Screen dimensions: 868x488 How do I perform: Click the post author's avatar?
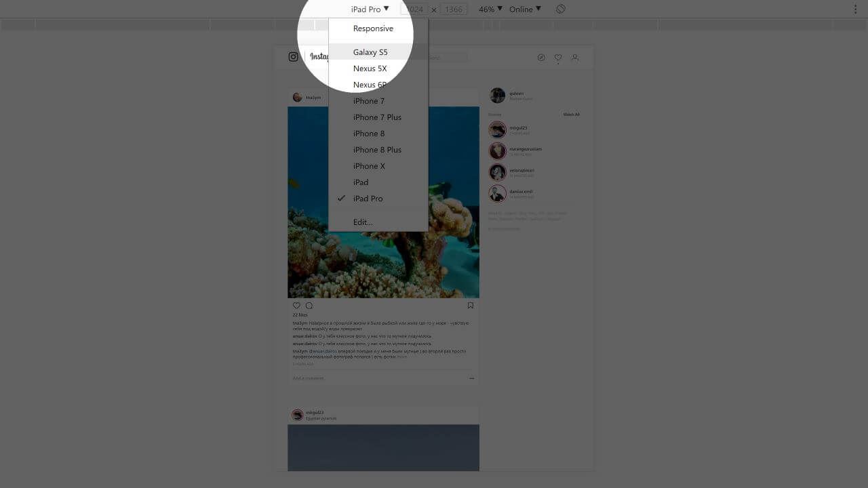[x=297, y=97]
